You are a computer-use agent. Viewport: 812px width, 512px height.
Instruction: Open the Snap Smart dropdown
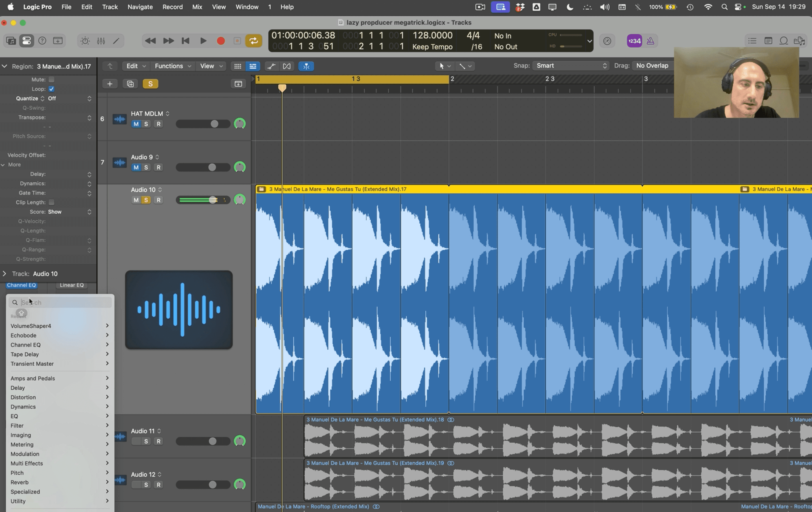tap(571, 66)
